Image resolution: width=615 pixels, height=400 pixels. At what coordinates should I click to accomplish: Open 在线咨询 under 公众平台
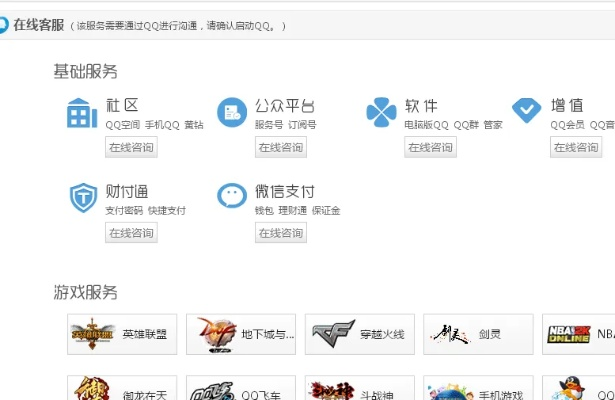pyautogui.click(x=281, y=147)
